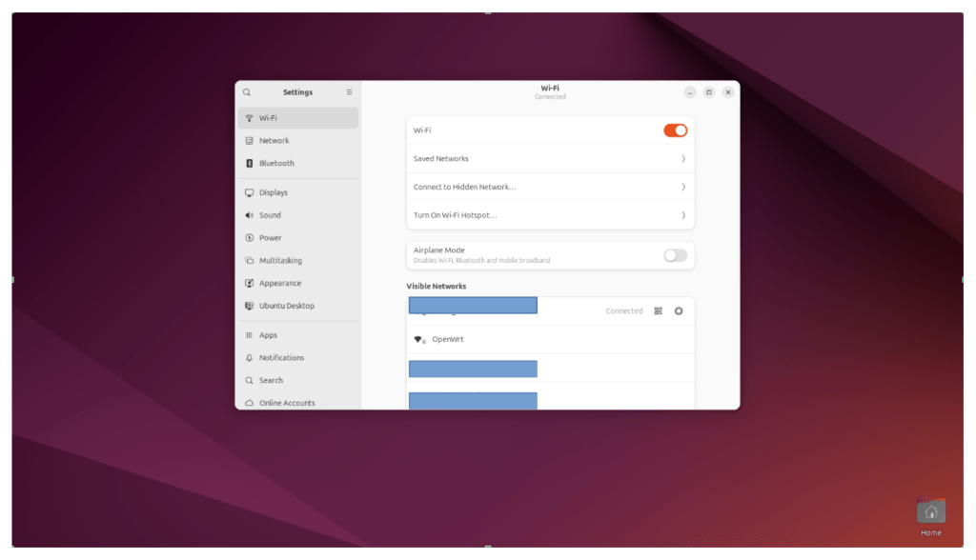Show QR code for connected network
The image size is (976, 560).
658,311
